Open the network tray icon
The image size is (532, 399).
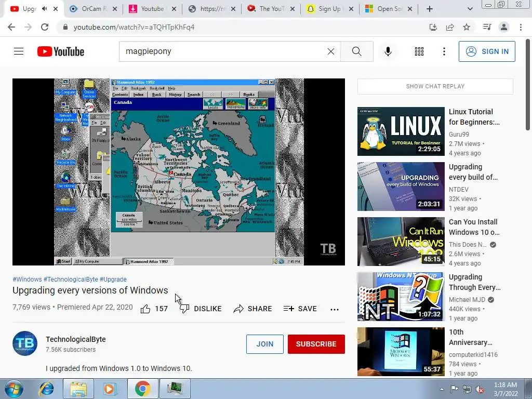[467, 390]
